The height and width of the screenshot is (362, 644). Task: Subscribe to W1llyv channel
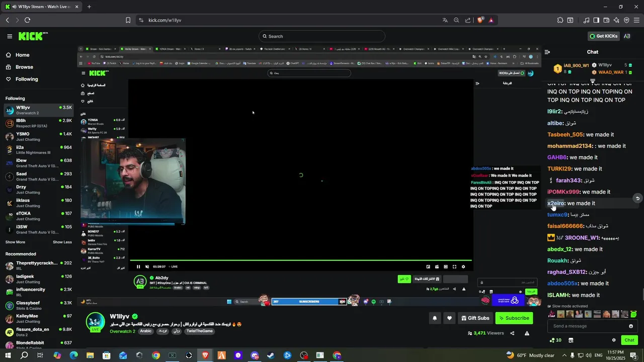[514, 318]
